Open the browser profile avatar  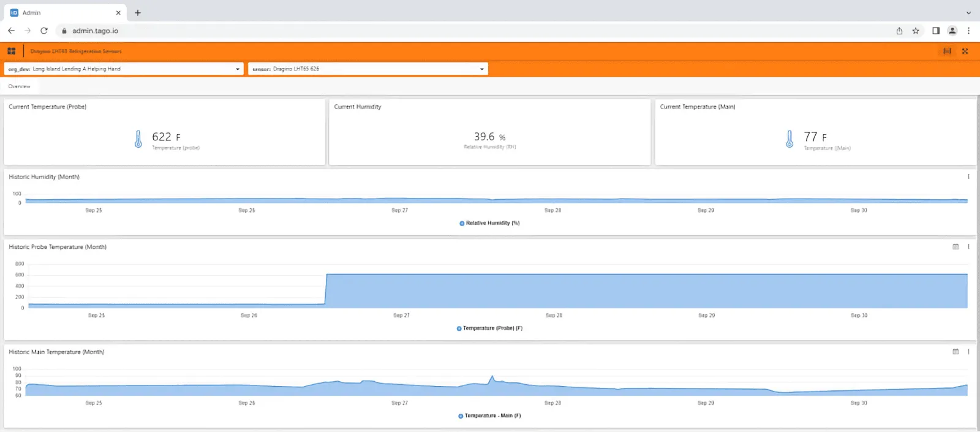[x=952, y=31]
